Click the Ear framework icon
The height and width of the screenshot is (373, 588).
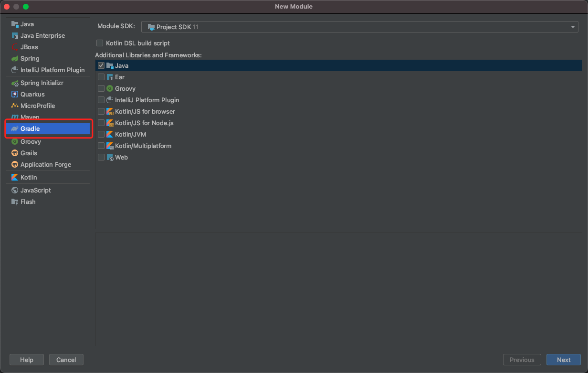110,77
